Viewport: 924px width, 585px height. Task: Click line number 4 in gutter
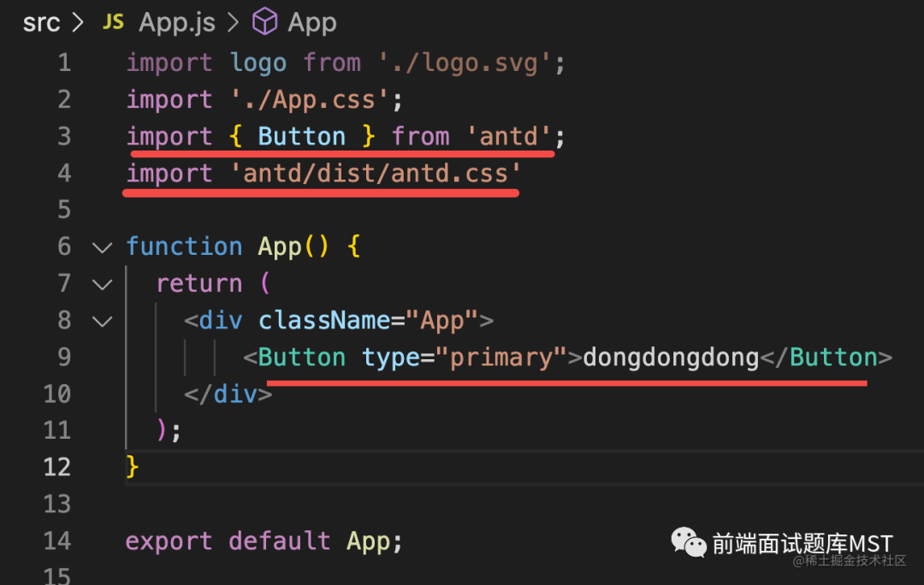64,174
